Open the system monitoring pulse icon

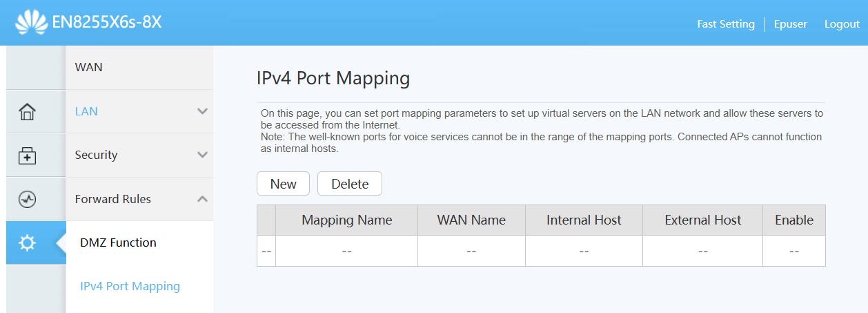pos(27,199)
